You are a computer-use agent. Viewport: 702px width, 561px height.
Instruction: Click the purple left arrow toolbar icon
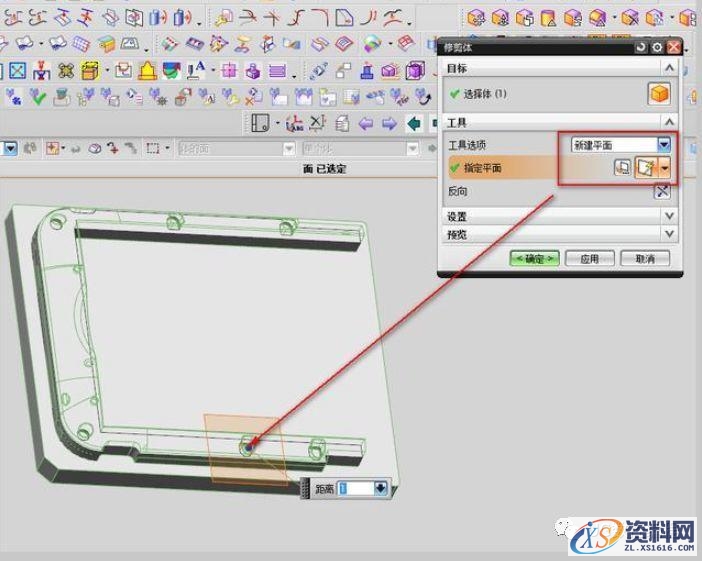[x=365, y=123]
